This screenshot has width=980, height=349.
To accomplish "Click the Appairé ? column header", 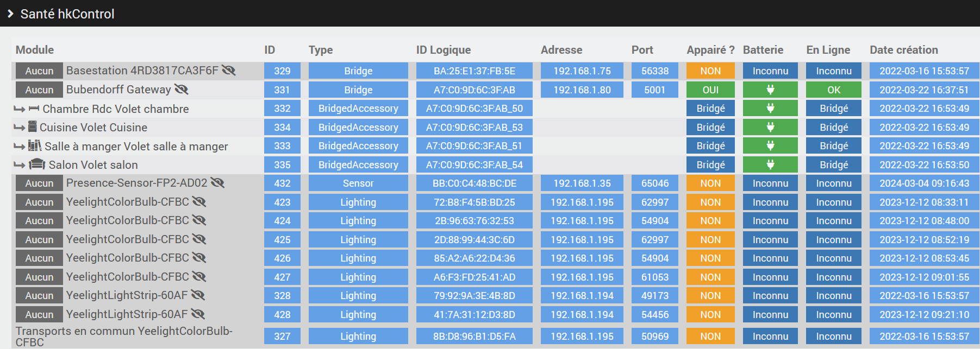I will click(710, 50).
